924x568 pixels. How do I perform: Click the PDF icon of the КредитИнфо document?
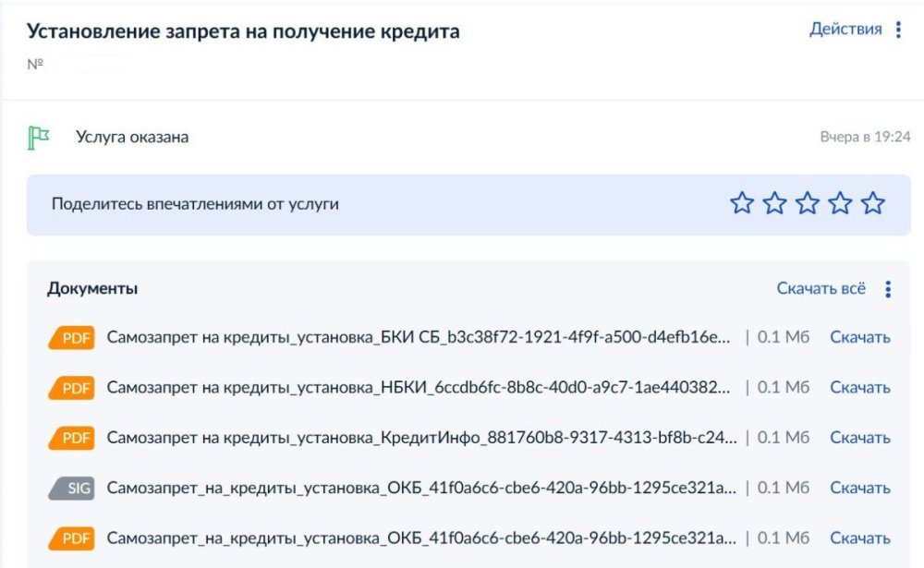(x=72, y=438)
